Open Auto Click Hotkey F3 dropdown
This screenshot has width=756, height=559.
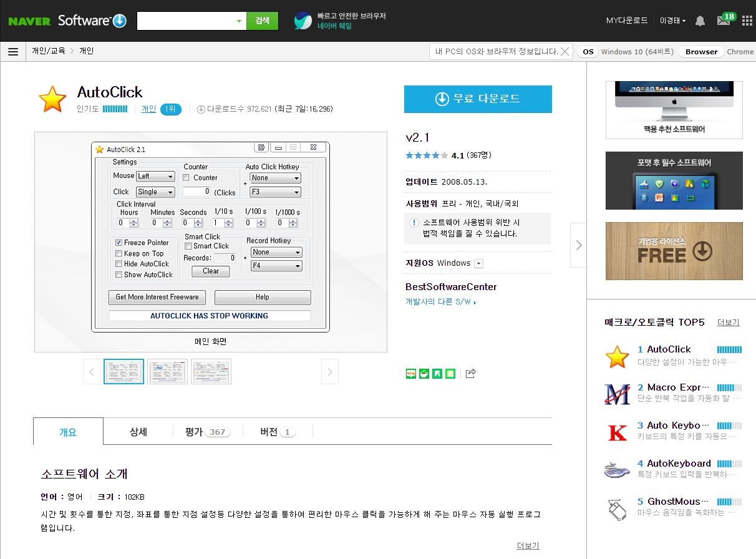pos(275,192)
